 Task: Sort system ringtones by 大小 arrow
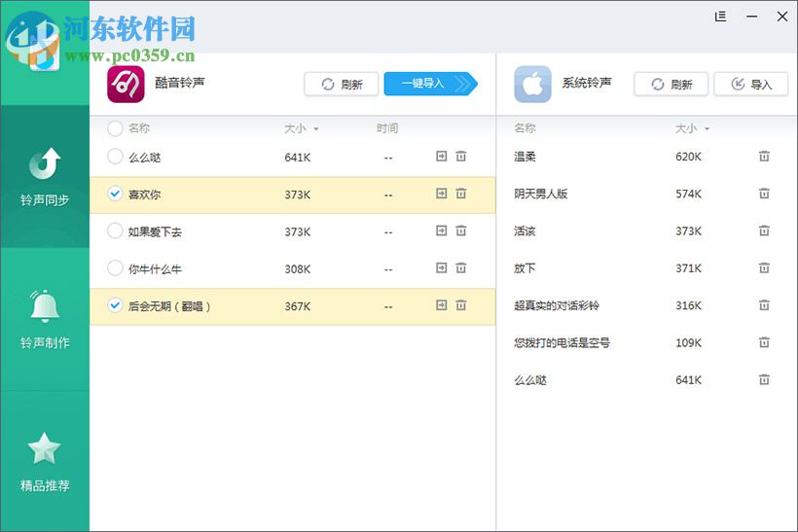coord(707,129)
